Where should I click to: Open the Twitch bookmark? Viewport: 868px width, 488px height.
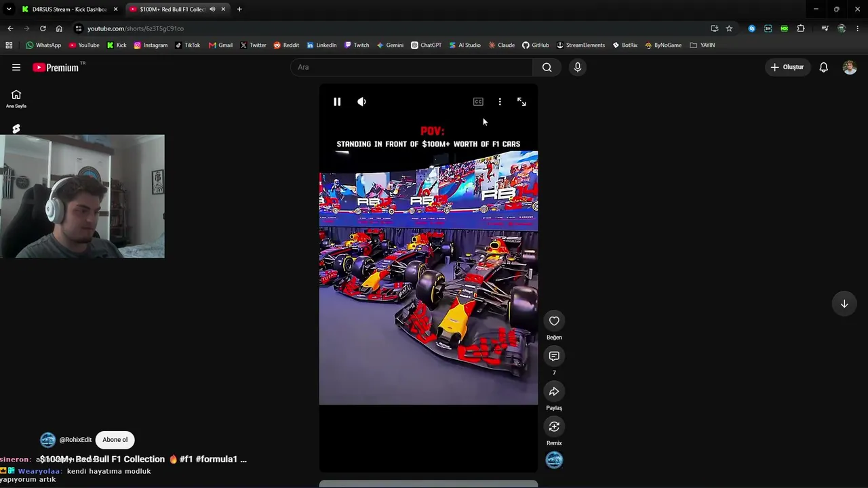357,45
